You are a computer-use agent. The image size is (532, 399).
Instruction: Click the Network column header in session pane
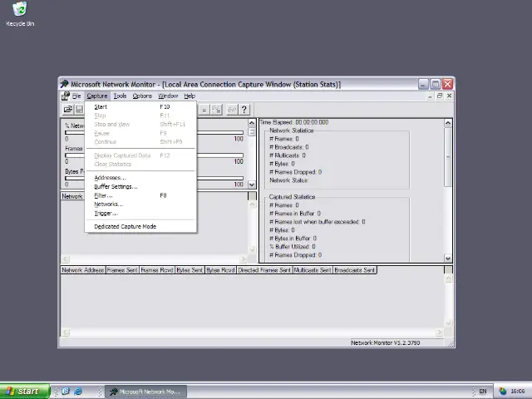coord(72,196)
